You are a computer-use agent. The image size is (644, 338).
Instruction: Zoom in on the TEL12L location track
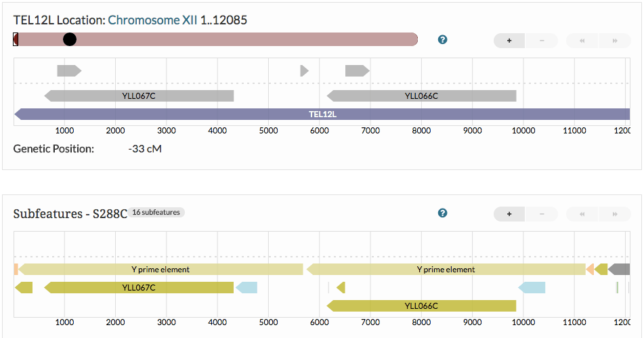(509, 41)
